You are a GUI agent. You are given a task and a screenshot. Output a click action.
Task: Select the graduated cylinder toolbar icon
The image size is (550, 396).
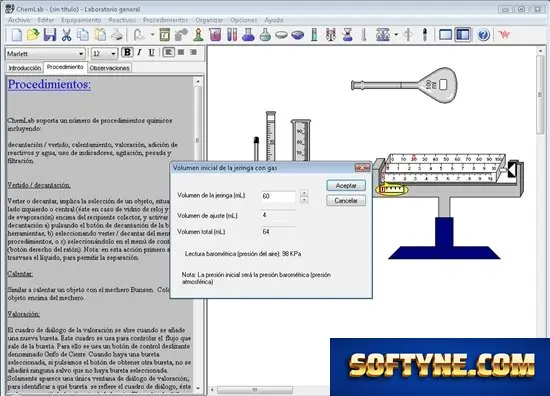coord(314,35)
